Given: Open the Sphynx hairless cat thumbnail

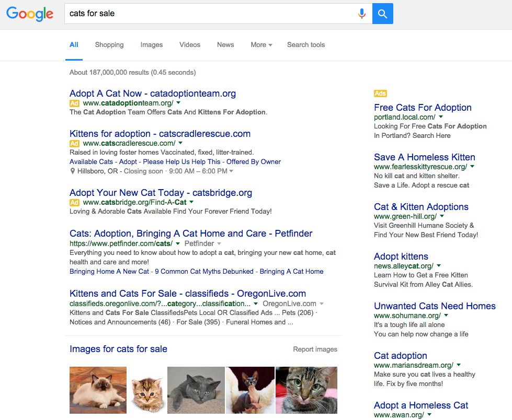Looking at the screenshot, I should click(250, 390).
